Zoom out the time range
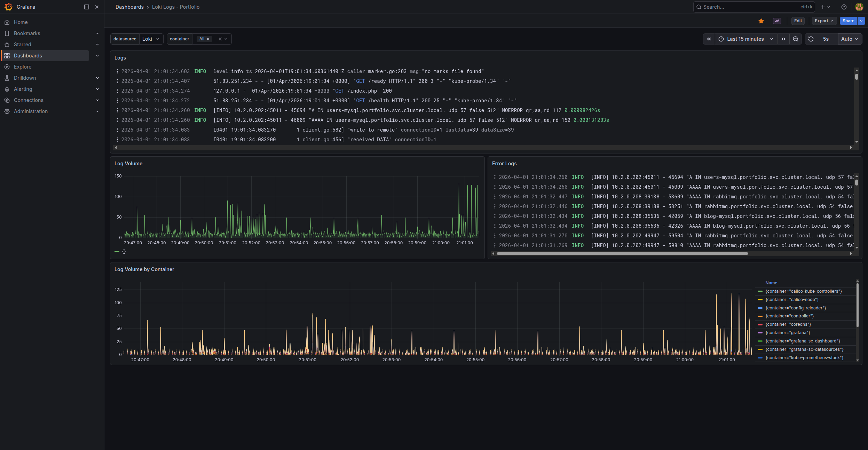This screenshot has width=868, height=450. point(795,39)
